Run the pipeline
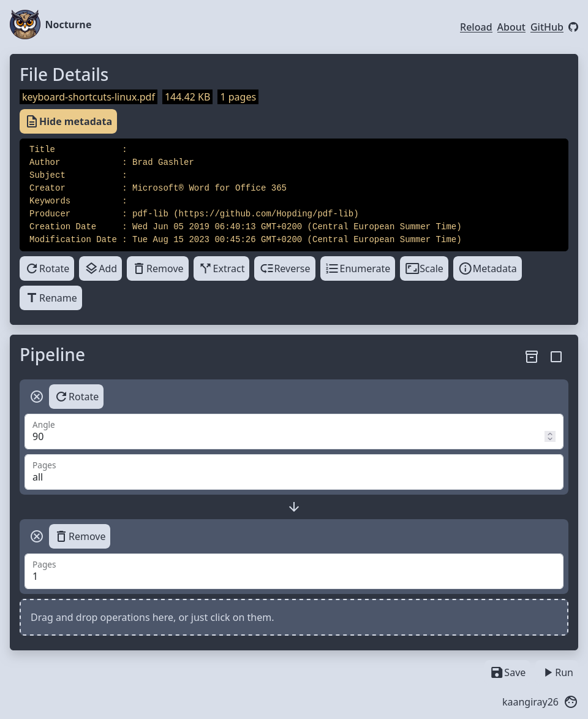 click(x=559, y=672)
